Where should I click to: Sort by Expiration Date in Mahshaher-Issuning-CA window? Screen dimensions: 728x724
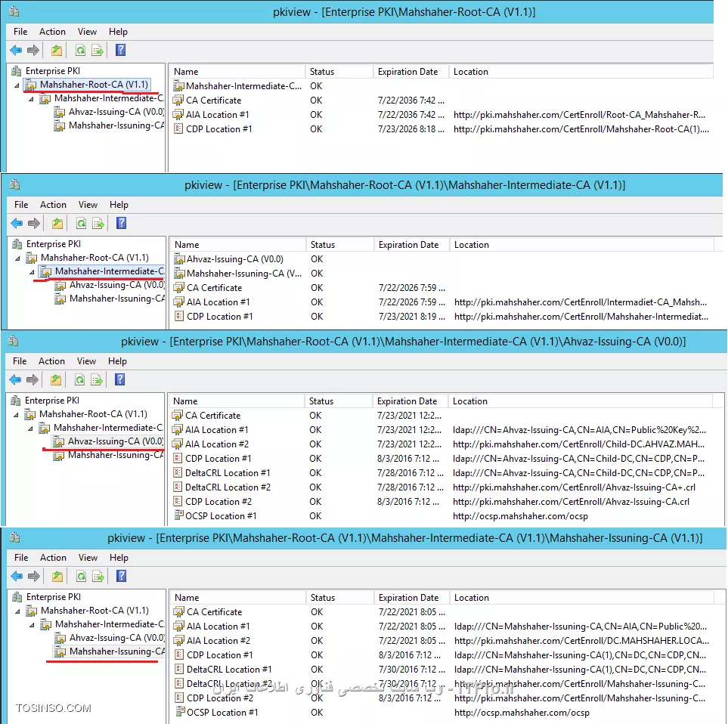(x=411, y=598)
